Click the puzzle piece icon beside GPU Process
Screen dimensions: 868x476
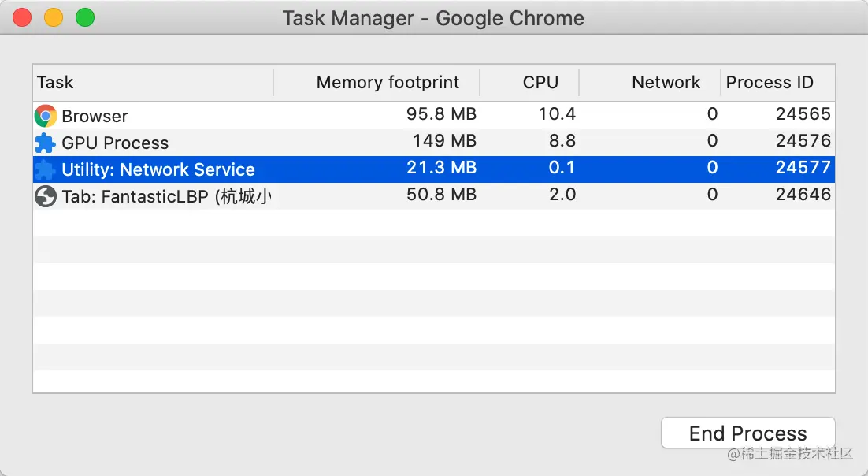click(45, 143)
